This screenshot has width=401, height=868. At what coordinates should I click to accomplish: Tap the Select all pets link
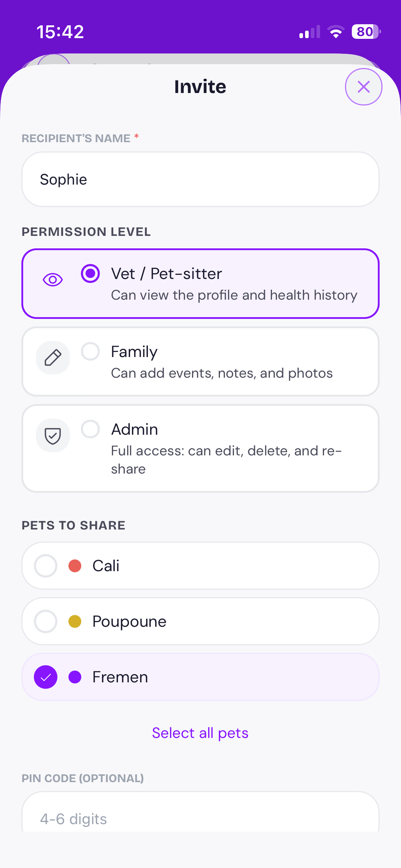[x=200, y=733]
